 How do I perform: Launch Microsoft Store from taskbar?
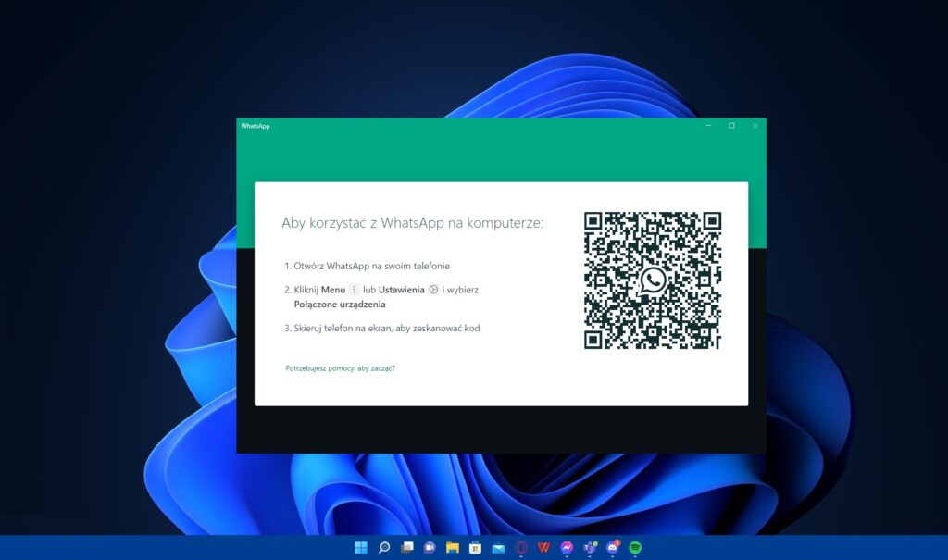[x=475, y=548]
